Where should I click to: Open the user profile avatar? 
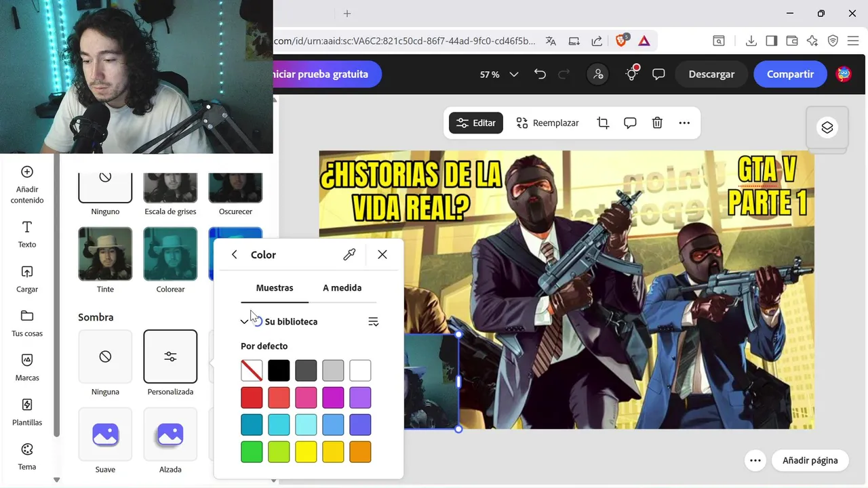pyautogui.click(x=844, y=75)
